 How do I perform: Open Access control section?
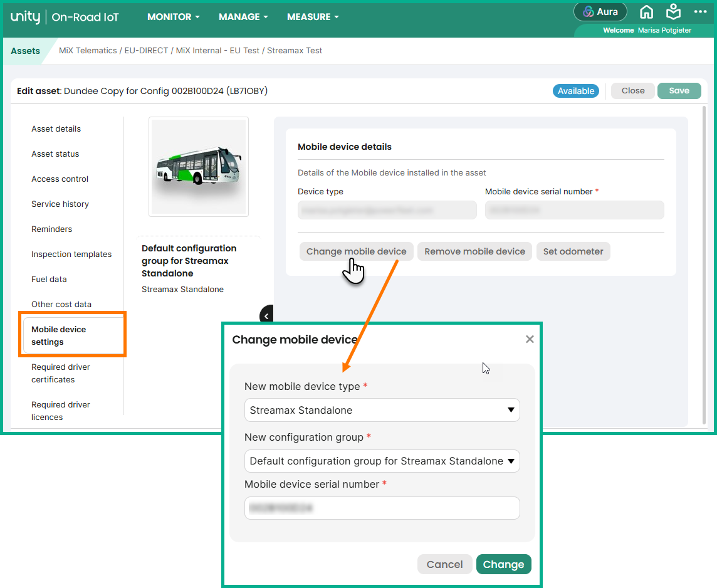point(60,179)
